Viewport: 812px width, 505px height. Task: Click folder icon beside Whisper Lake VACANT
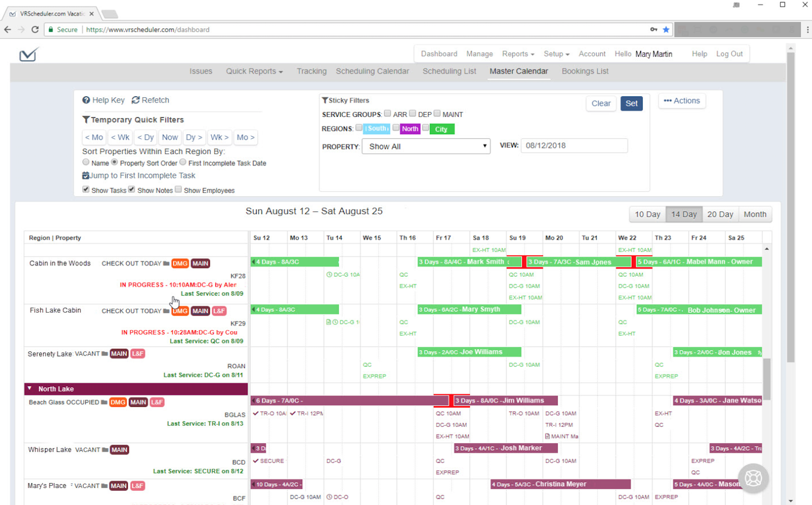(105, 450)
